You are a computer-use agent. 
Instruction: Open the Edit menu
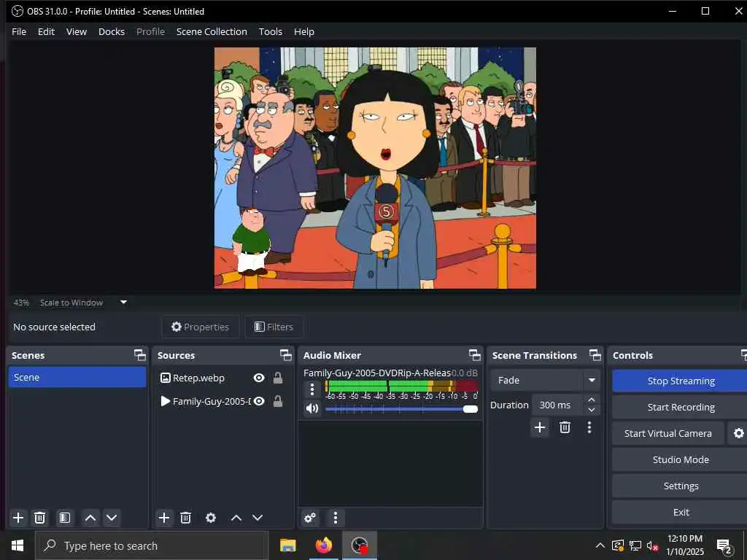[46, 31]
